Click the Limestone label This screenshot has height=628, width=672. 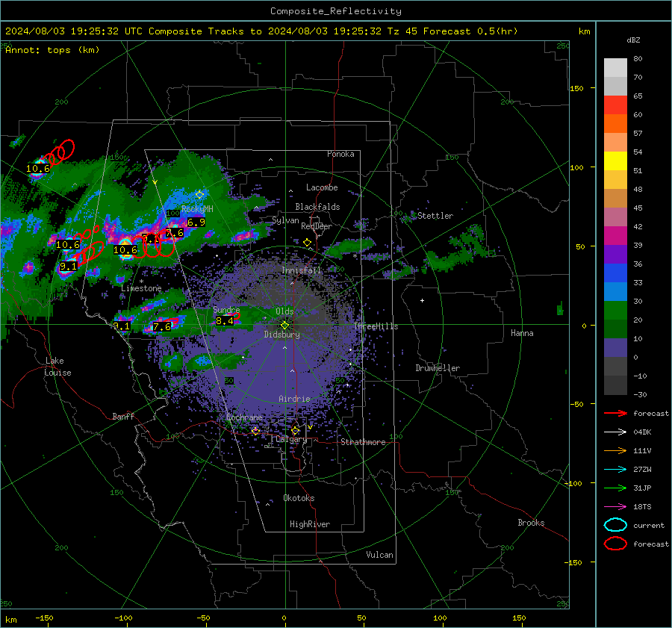pyautogui.click(x=141, y=288)
